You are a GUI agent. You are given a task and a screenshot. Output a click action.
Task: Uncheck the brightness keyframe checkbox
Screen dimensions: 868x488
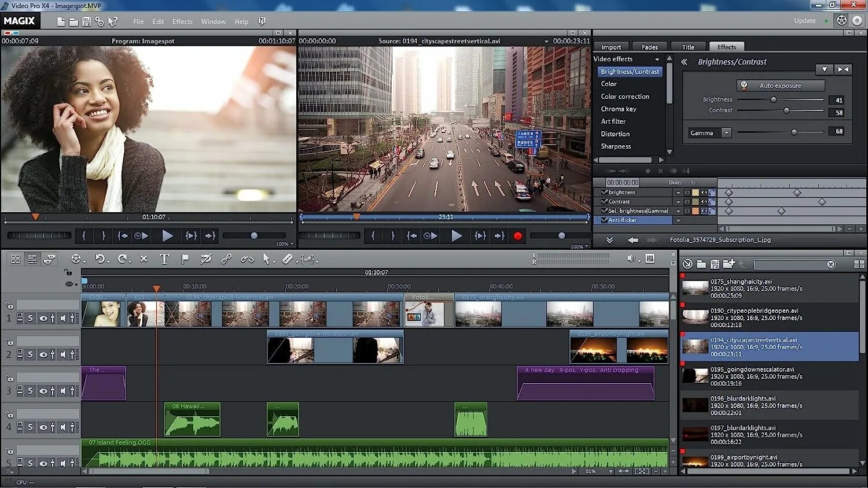[604, 193]
